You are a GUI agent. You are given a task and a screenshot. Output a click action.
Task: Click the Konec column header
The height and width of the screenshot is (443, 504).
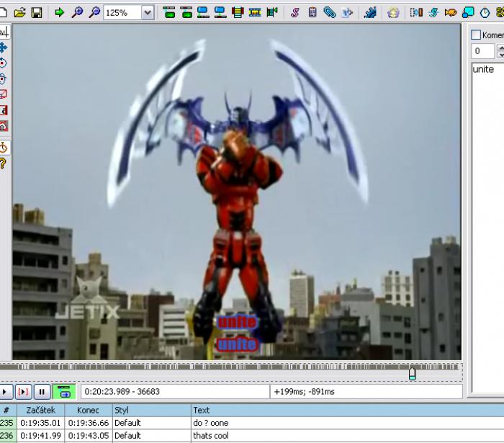88,410
